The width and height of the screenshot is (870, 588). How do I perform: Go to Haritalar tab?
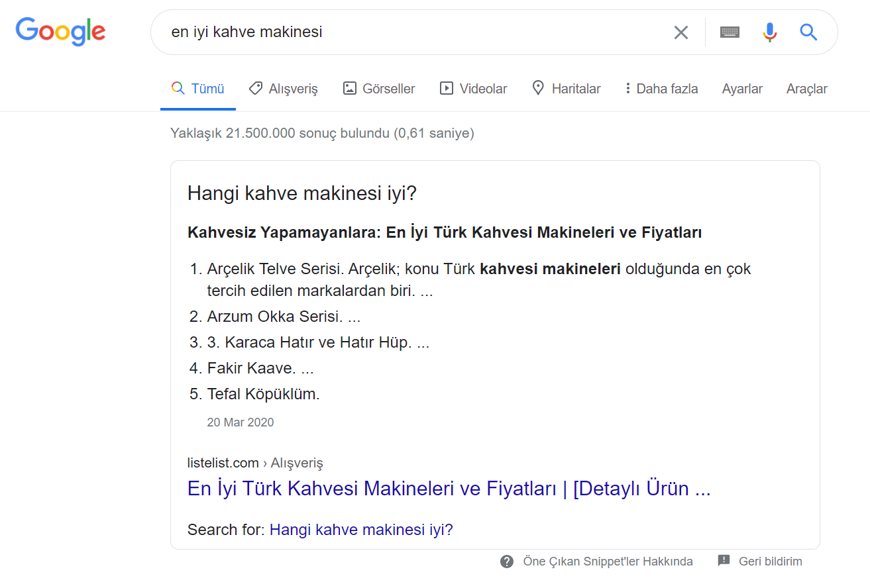point(567,89)
